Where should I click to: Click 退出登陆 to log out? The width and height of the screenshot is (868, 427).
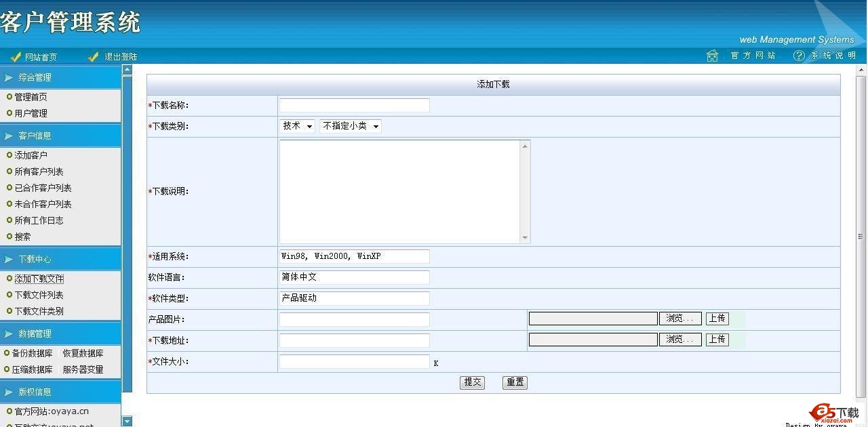tap(121, 57)
